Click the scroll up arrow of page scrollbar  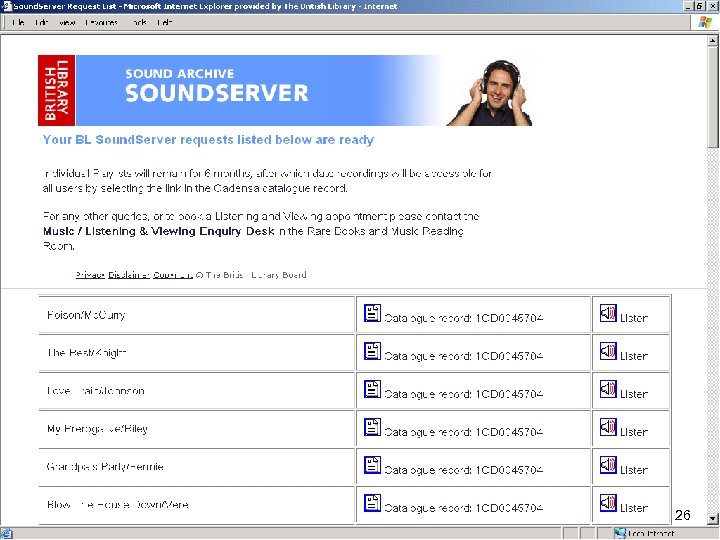(x=713, y=41)
